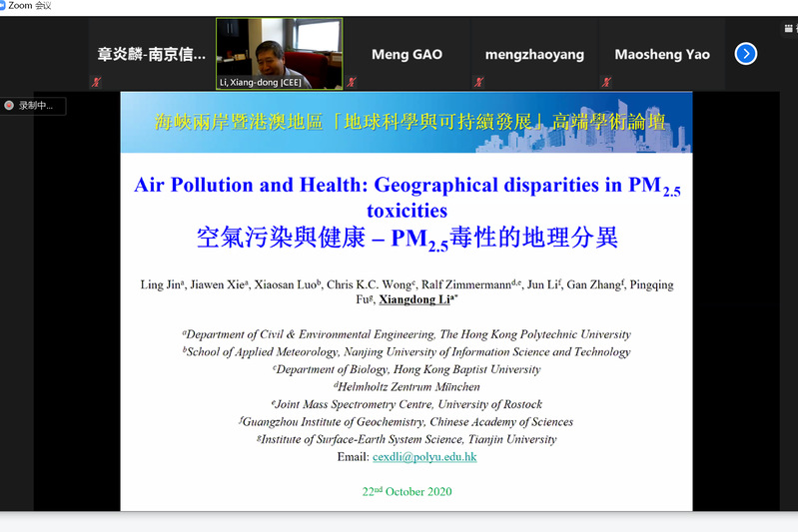
Task: Select the Maosheng Yao participant tile
Action: click(662, 54)
